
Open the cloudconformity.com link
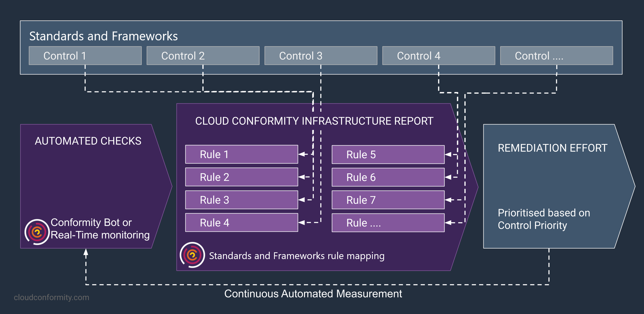pos(52,297)
